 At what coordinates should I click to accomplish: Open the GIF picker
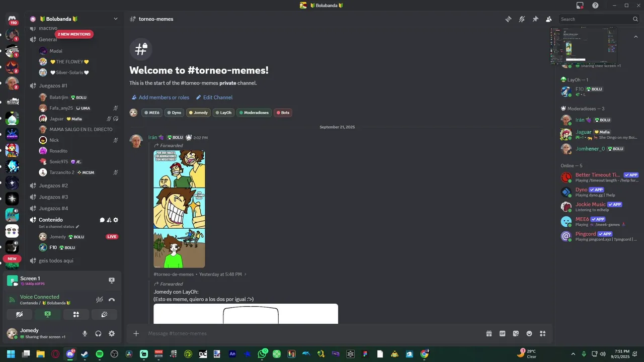click(502, 333)
